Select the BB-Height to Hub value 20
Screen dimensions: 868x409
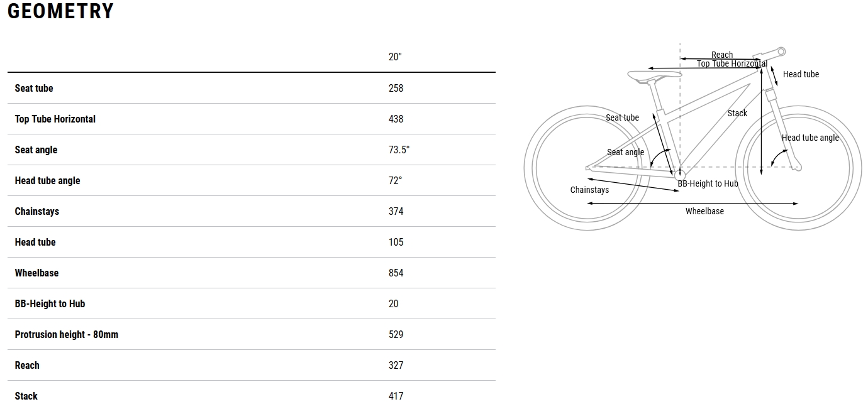pos(394,303)
